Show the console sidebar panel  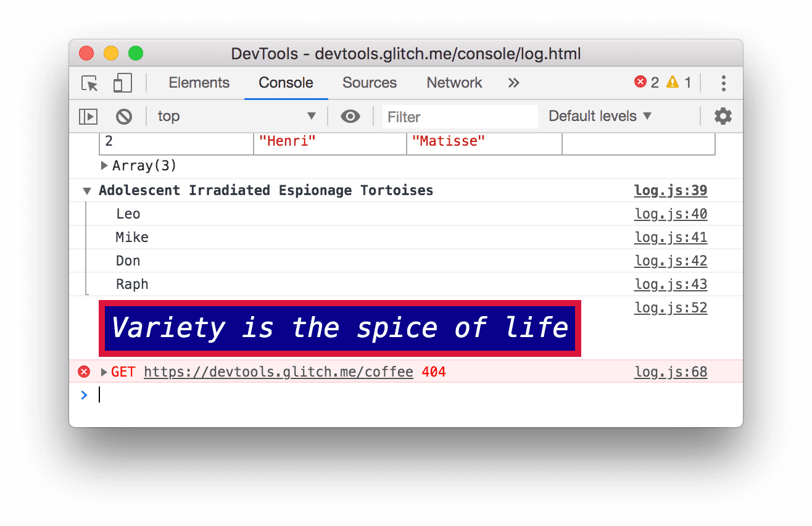pos(87,116)
